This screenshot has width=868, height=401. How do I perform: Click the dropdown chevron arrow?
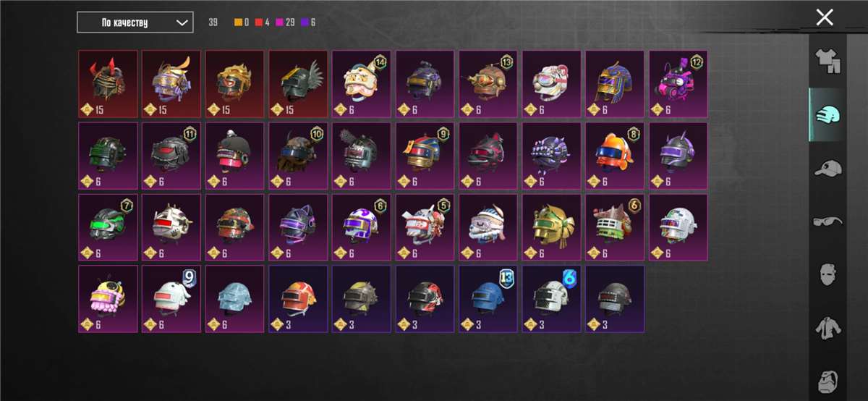click(182, 22)
